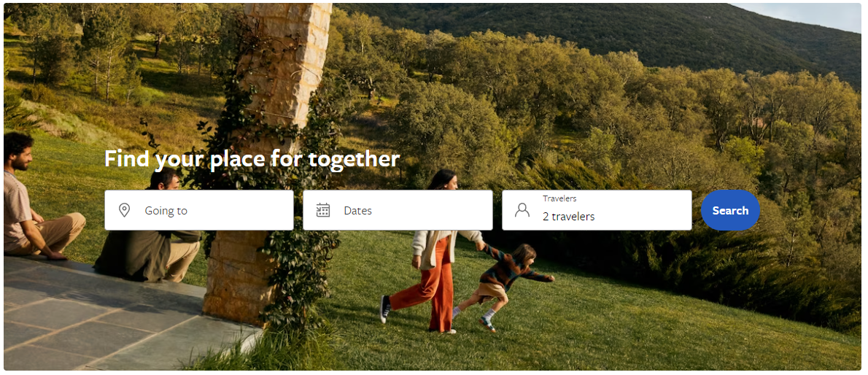Click the woman in orange pants
The image size is (868, 375).
[432, 252]
